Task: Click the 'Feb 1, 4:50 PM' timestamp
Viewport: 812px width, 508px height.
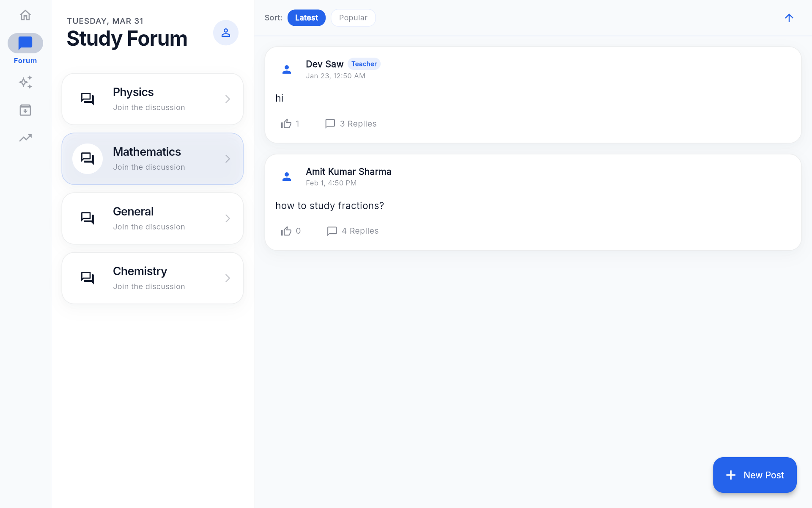Action: point(332,183)
